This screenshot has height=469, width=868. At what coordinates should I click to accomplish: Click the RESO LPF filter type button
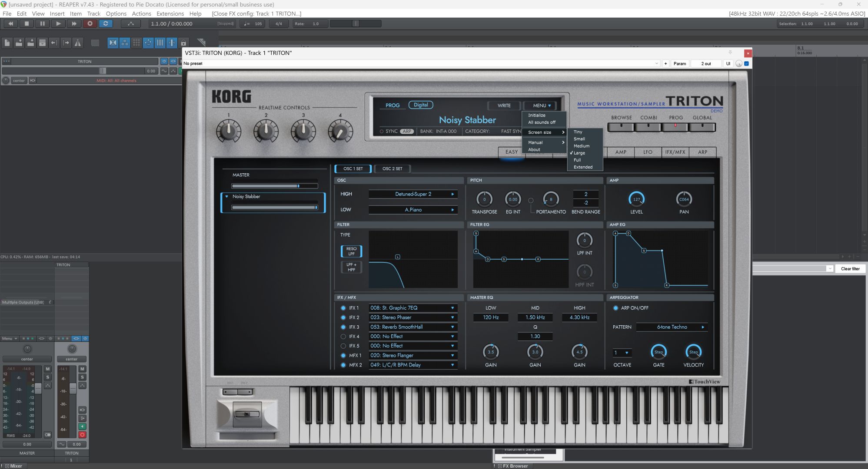[351, 251]
